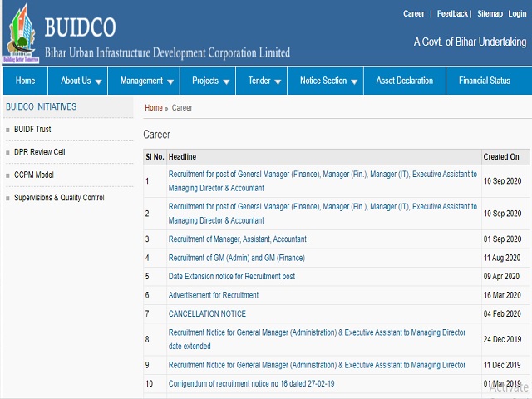Viewport: 532px width, 399px height.
Task: Open the CANCELLATION NOTICE link
Action: click(207, 314)
